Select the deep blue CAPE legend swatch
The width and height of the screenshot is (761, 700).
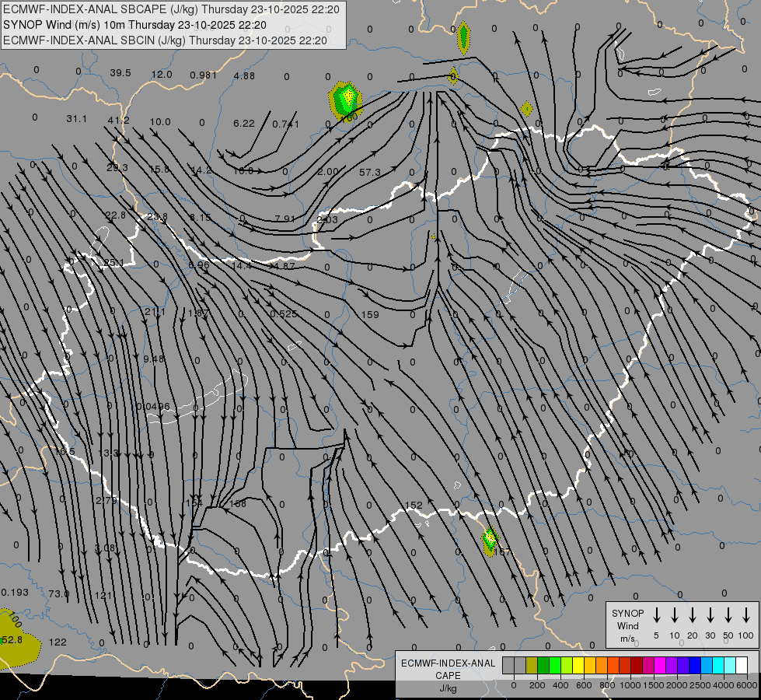[x=695, y=665]
